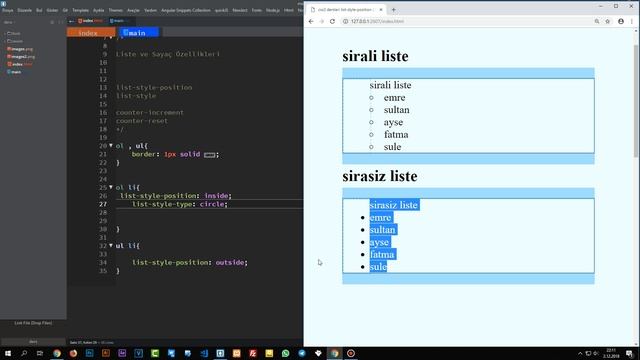Open index.html in the file tree
640x360 pixels.
[x=20, y=64]
